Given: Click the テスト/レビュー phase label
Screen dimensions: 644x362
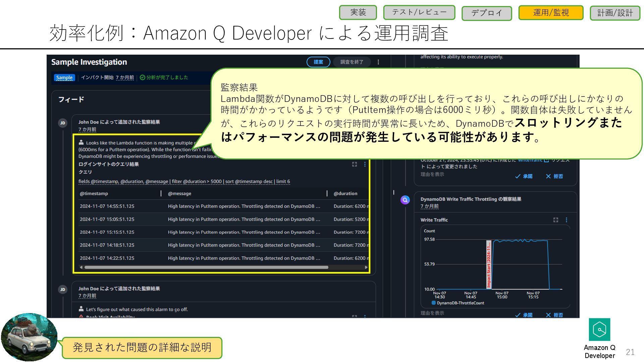Looking at the screenshot, I should click(x=419, y=12).
